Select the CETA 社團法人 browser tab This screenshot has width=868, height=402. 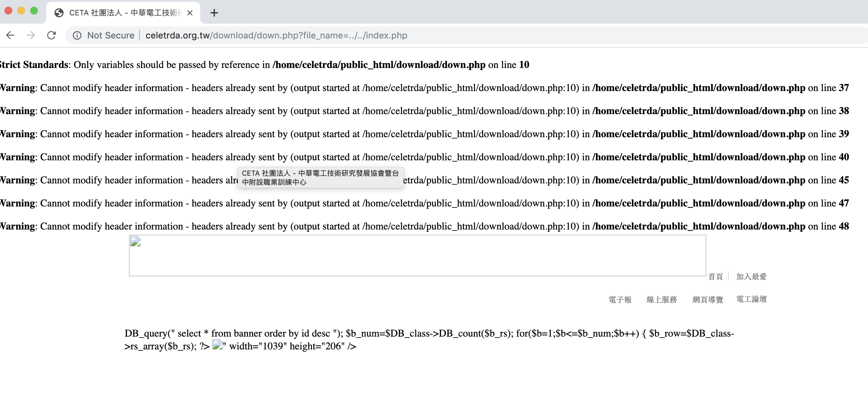[123, 13]
